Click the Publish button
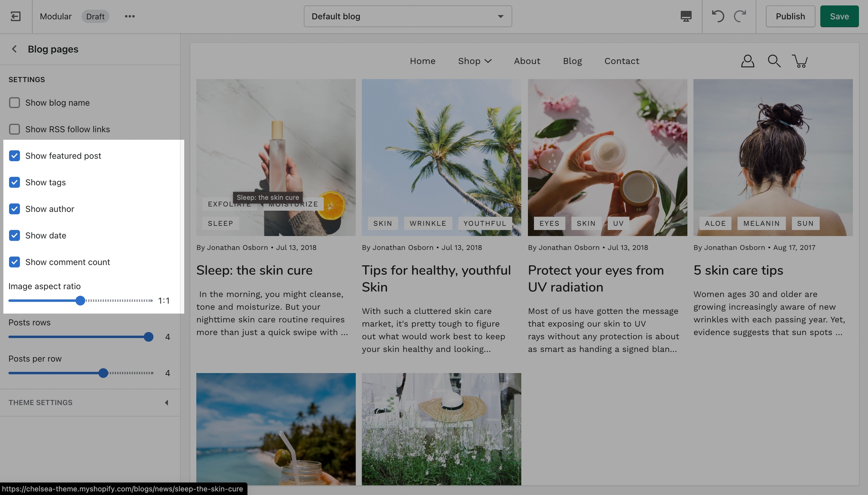 click(x=790, y=16)
